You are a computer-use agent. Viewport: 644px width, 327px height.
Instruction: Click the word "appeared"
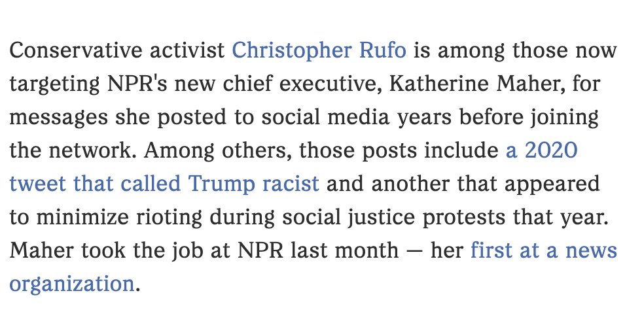tap(552, 184)
